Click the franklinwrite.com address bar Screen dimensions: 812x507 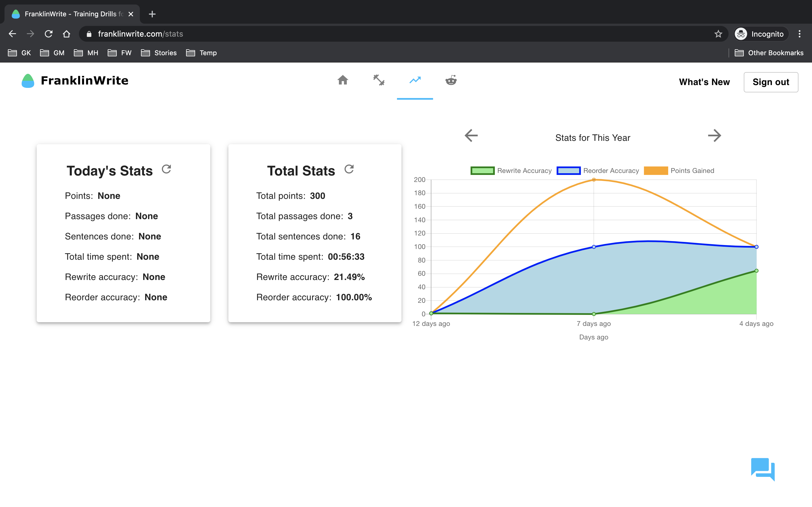369,34
